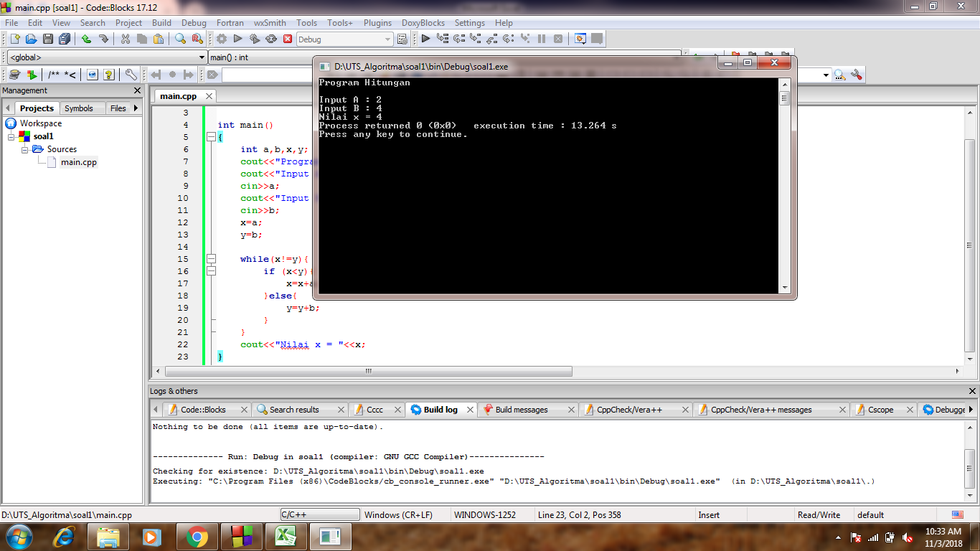Open the Find dialog
This screenshot has height=551, width=980.
(179, 39)
